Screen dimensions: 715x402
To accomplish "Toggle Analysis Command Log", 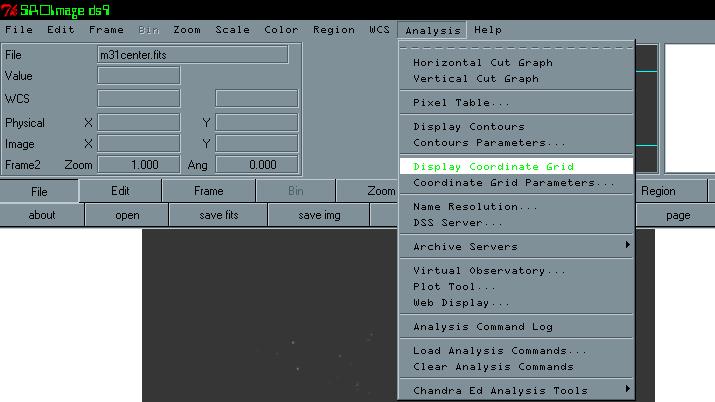I will (x=517, y=326).
